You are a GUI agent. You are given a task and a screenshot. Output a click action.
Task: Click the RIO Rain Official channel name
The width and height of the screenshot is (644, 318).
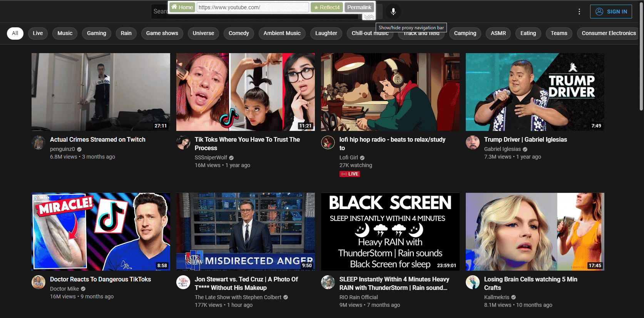(359, 297)
